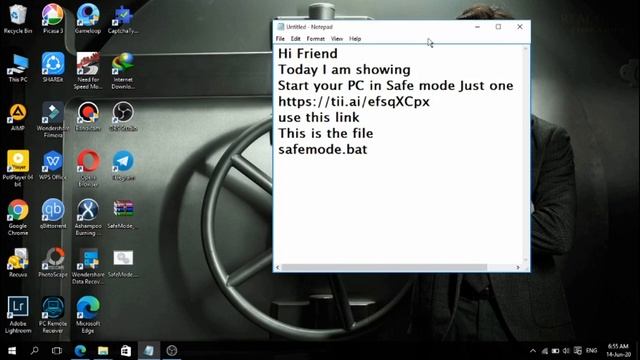Click the "Start your PC in Safe mode" line
640x360 pixels.
click(x=396, y=86)
